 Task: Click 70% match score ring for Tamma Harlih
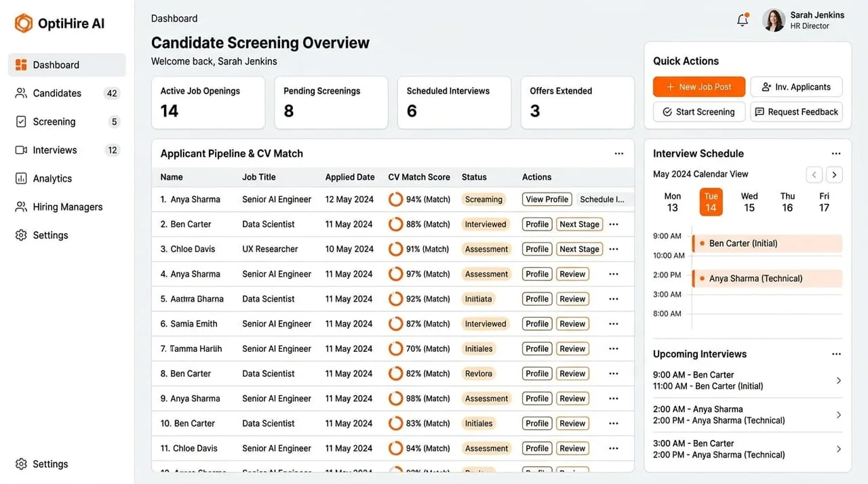click(395, 349)
